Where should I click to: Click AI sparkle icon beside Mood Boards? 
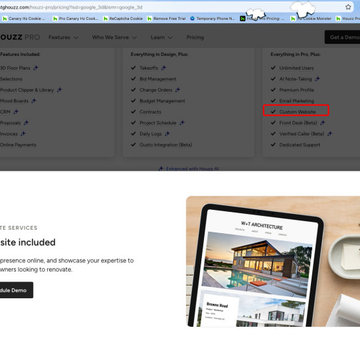[33, 101]
